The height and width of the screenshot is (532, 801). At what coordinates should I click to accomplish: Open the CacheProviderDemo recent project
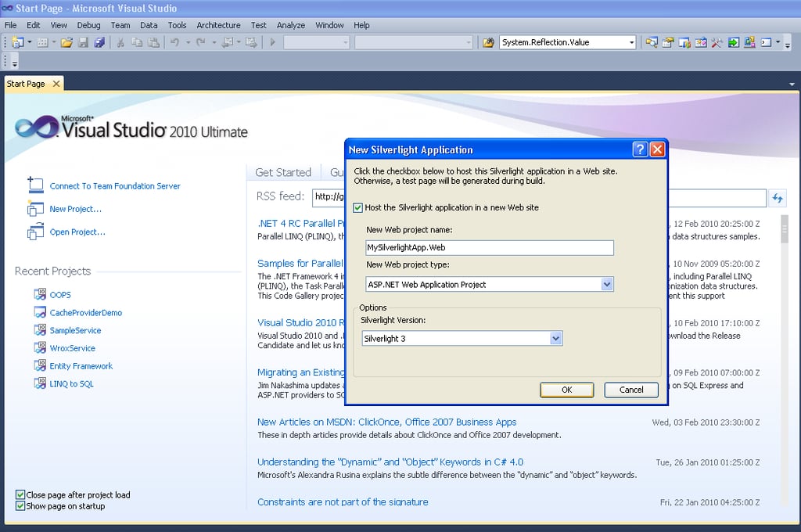pos(86,313)
